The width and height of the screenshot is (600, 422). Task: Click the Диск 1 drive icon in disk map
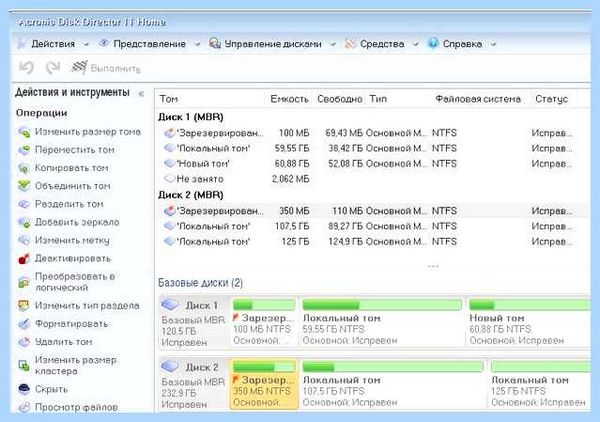click(x=170, y=305)
